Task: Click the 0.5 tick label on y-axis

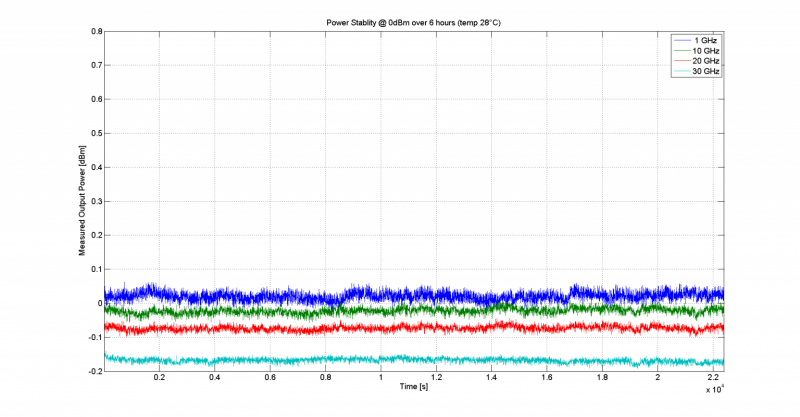Action: (97, 133)
